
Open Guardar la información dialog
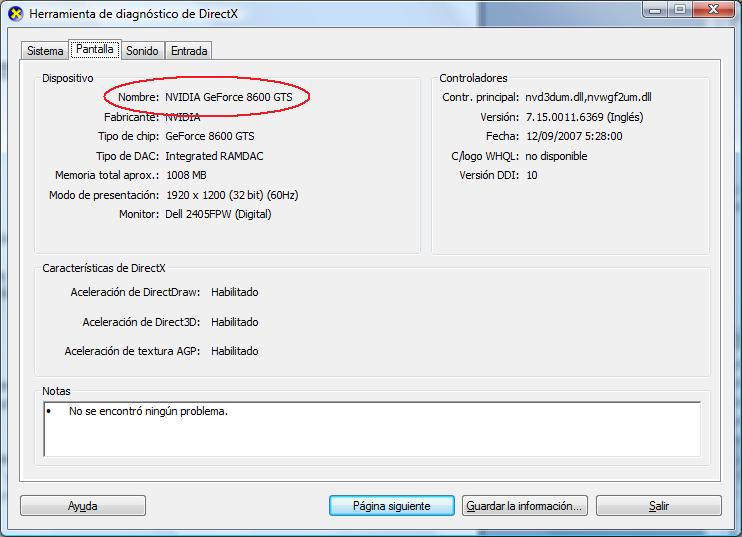click(525, 506)
